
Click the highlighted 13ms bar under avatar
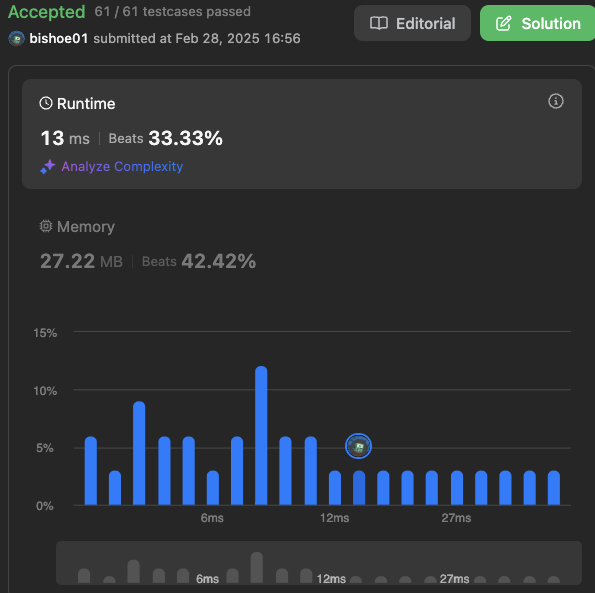pos(359,488)
